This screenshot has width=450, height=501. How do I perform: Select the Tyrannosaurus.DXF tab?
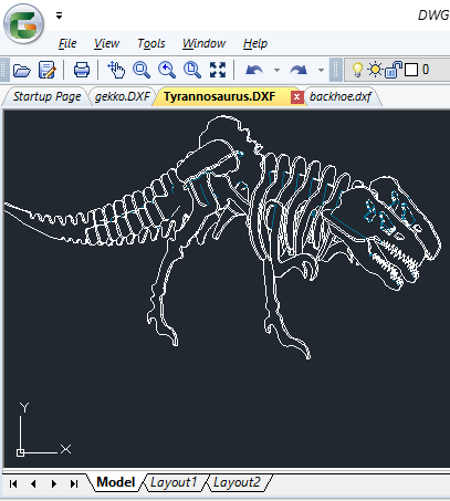(219, 97)
